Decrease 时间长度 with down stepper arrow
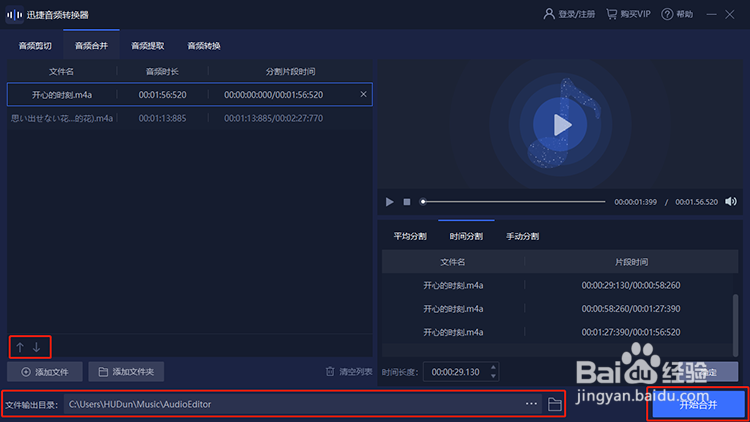This screenshot has height=422, width=750. (x=493, y=377)
